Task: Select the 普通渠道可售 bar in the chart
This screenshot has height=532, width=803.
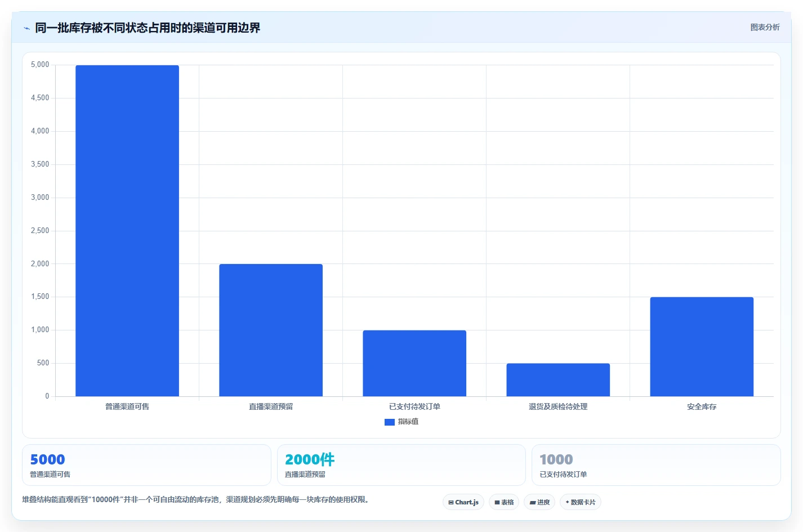Action: [127, 231]
